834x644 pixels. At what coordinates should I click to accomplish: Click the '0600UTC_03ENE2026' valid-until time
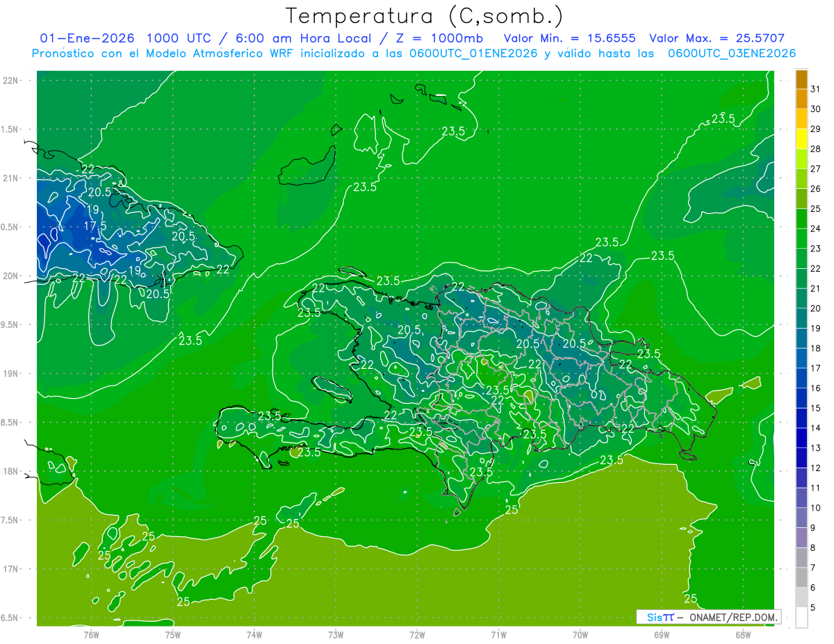tap(731, 53)
